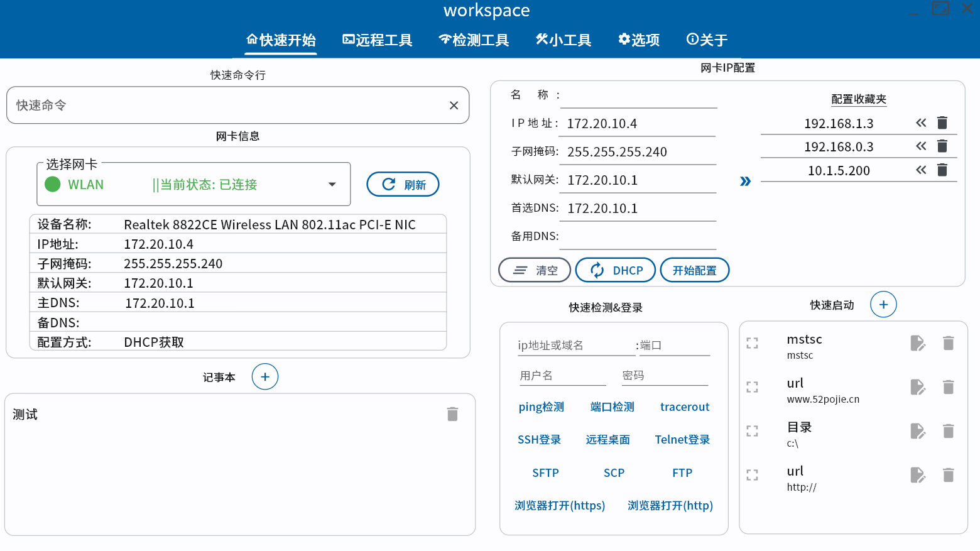
Task: Delete the 10.1.5.200 favorite config
Action: [x=942, y=170]
